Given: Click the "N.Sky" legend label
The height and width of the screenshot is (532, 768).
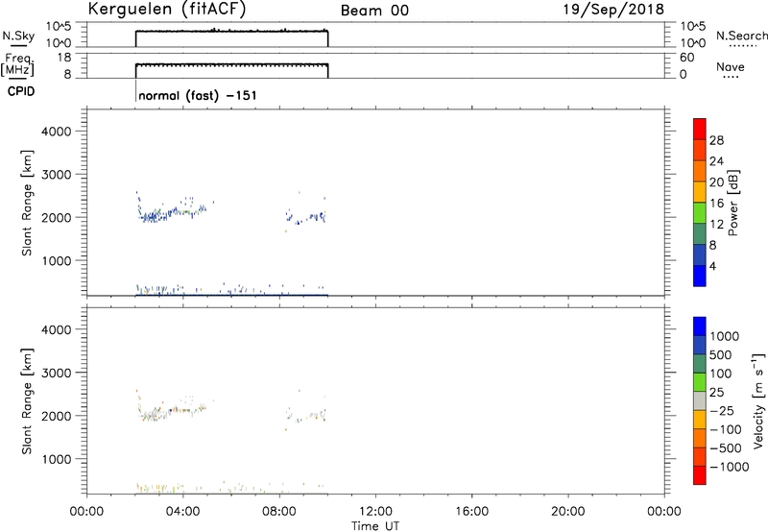Looking at the screenshot, I should [18, 36].
